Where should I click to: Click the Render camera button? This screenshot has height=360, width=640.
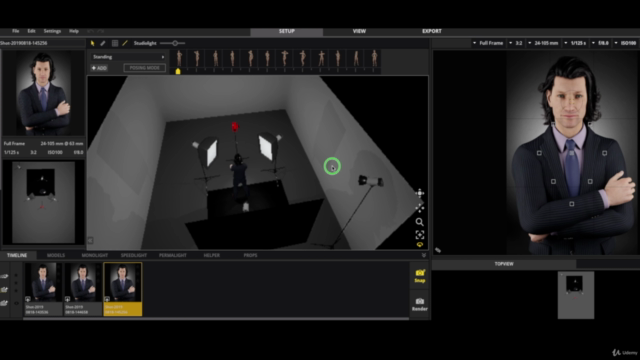point(420,304)
